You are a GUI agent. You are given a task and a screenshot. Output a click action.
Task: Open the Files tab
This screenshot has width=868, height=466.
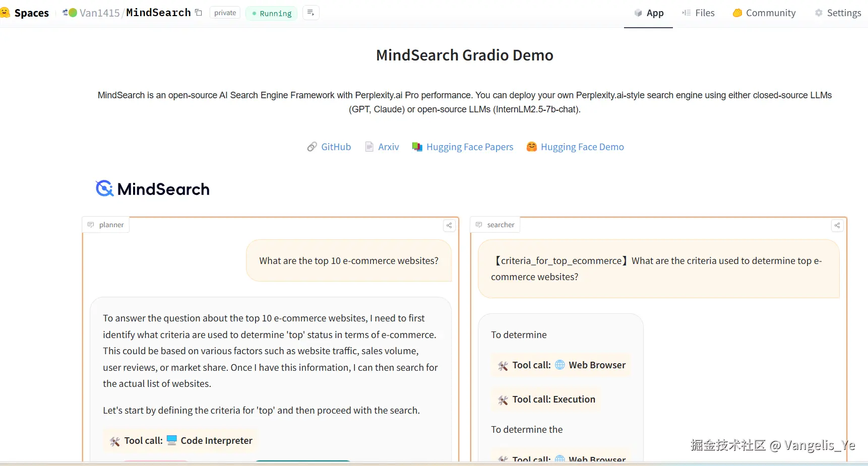coord(698,13)
